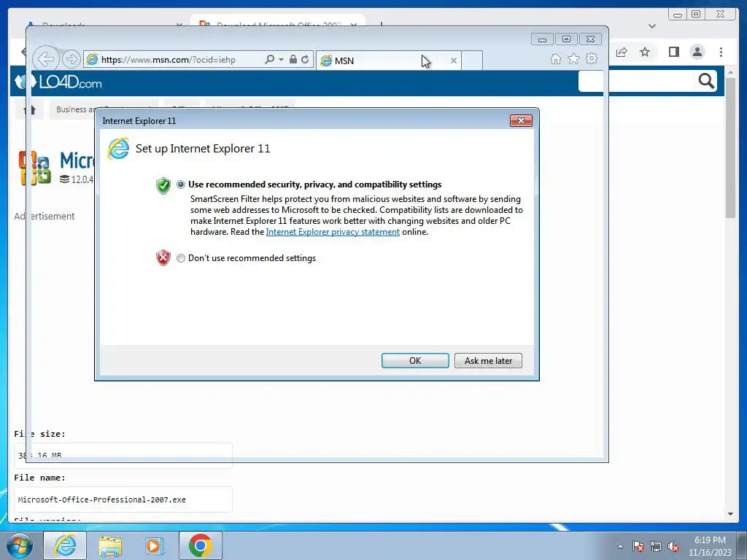The width and height of the screenshot is (747, 560).
Task: Select Use recommended security settings radio button
Action: (x=181, y=184)
